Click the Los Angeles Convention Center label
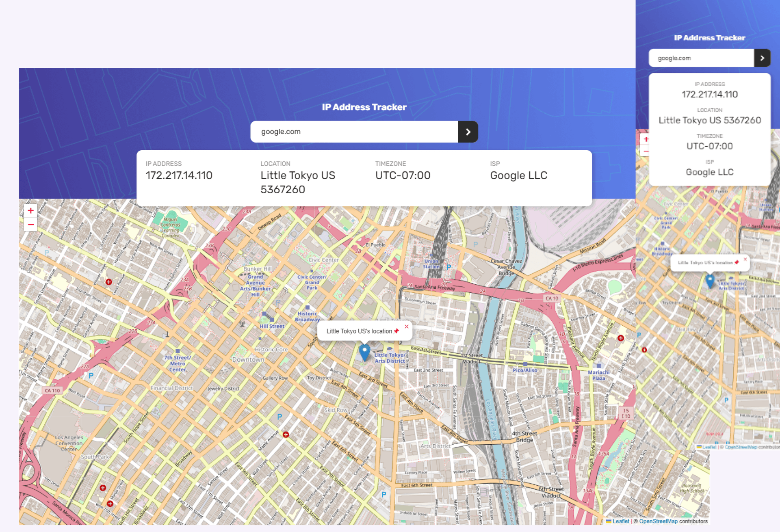The image size is (780, 532). [x=69, y=443]
